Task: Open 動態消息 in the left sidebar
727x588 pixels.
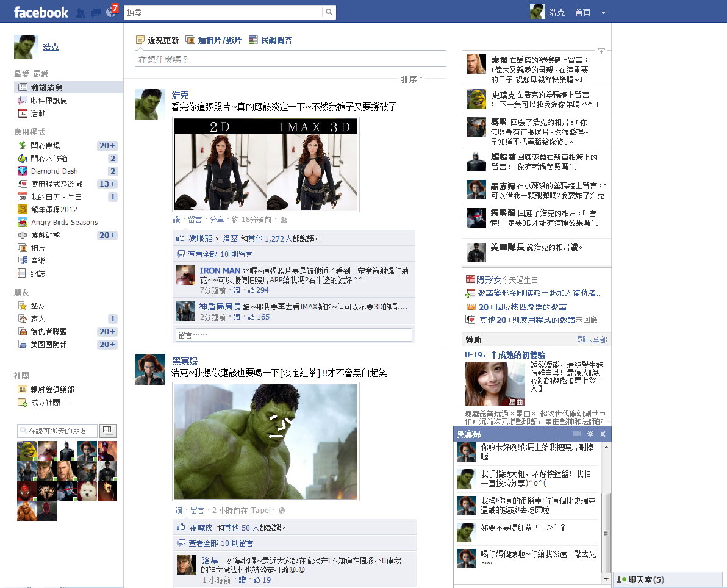Action: 69,87
